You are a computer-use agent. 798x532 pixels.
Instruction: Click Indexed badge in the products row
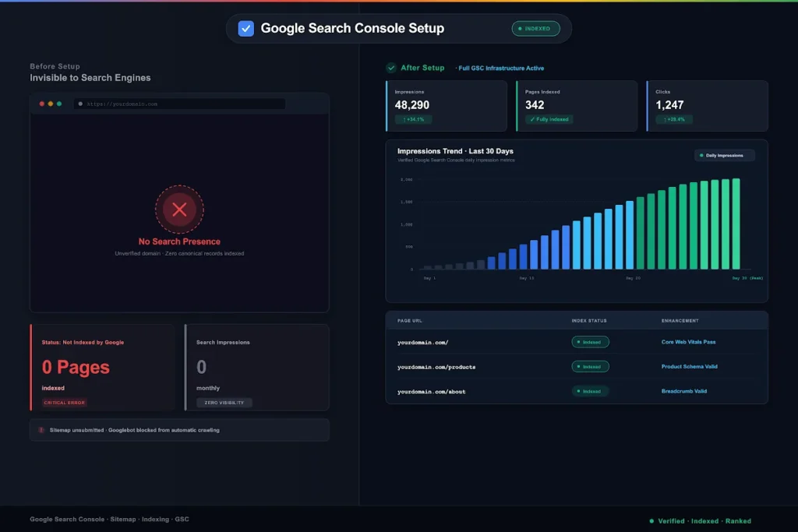pyautogui.click(x=591, y=367)
